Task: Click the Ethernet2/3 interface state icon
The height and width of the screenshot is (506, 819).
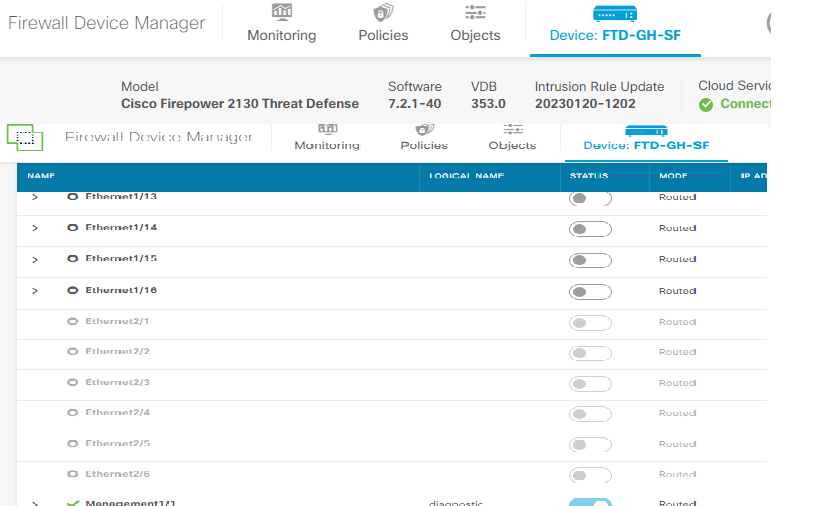Action: pyautogui.click(x=73, y=382)
